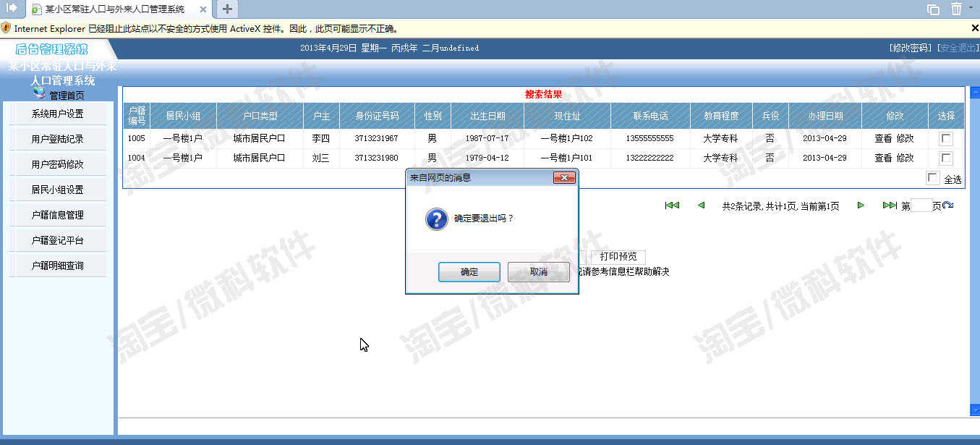The width and height of the screenshot is (980, 445).
Task: Click the 办理日期 column header
Action: click(x=825, y=116)
